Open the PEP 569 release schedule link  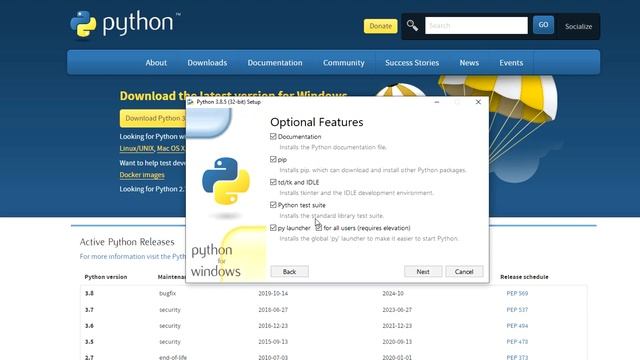(x=517, y=293)
